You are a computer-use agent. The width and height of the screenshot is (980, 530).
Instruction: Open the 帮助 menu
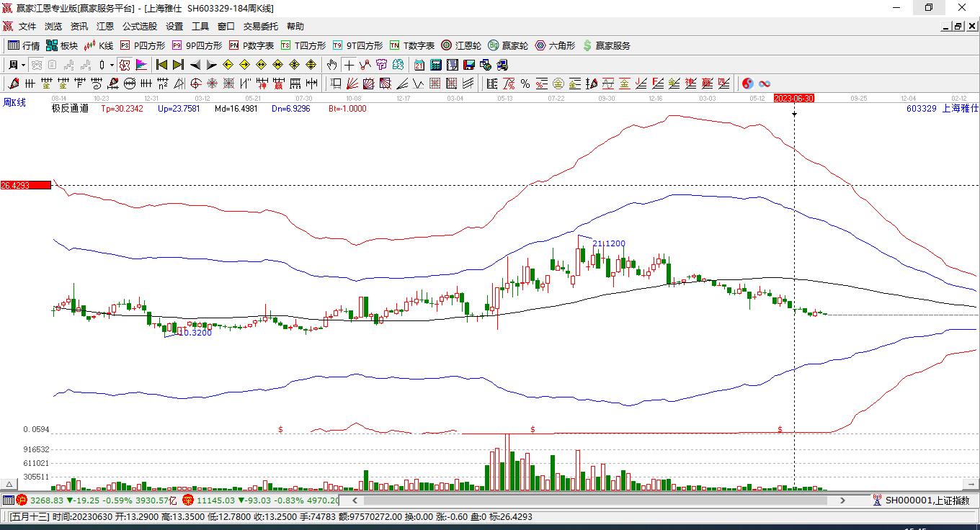pos(295,27)
